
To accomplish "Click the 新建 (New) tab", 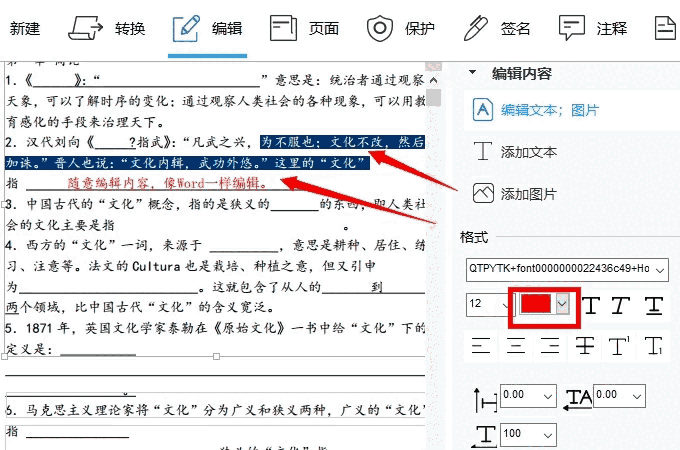I will click(x=25, y=29).
